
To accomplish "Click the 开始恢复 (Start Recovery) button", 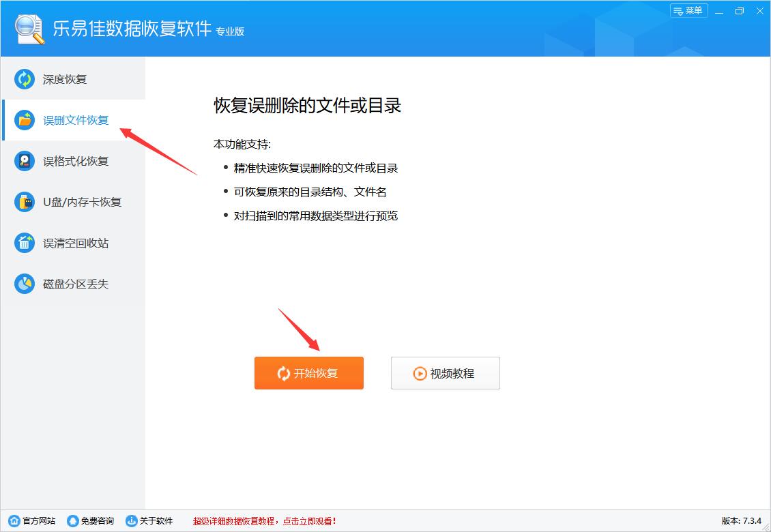I will pos(308,373).
